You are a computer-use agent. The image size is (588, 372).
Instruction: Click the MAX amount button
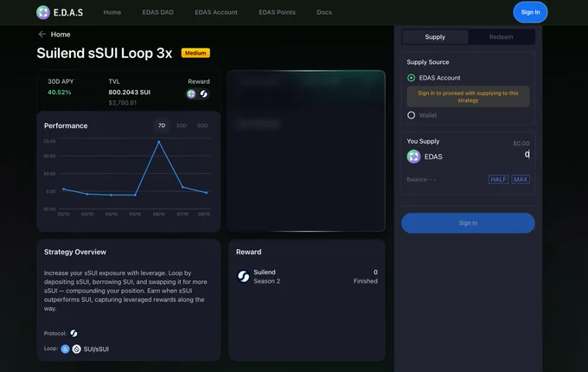(x=521, y=179)
